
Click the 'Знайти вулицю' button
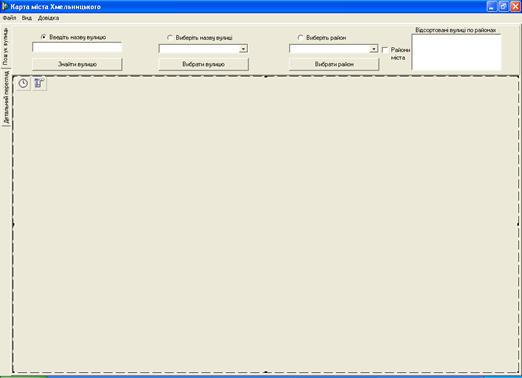[x=77, y=64]
